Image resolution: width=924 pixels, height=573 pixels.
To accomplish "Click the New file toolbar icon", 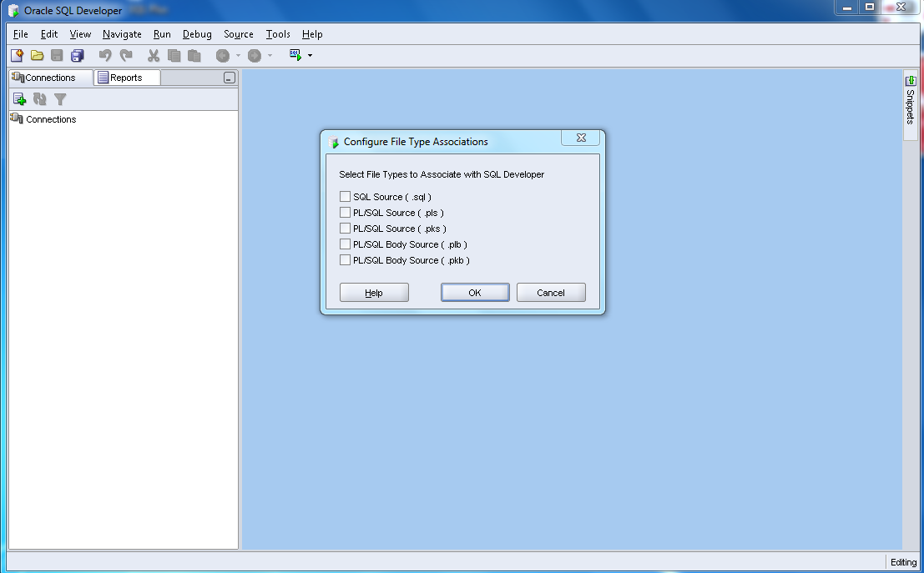I will click(17, 55).
